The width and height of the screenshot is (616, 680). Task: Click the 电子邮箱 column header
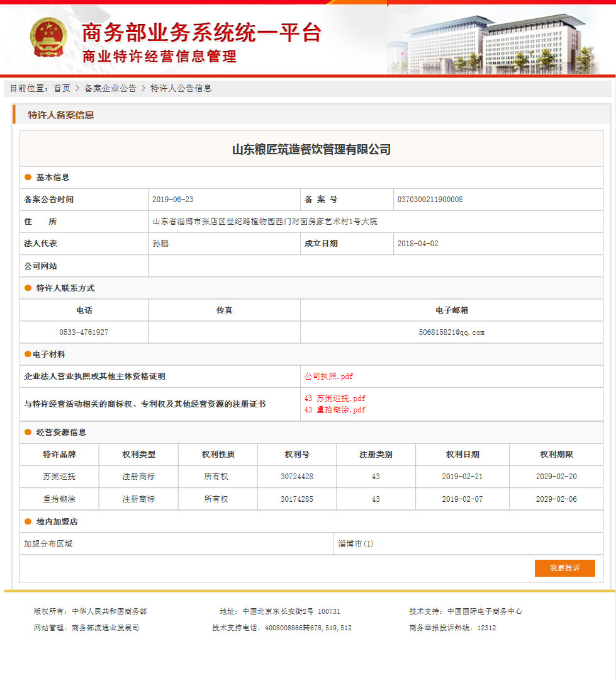452,310
